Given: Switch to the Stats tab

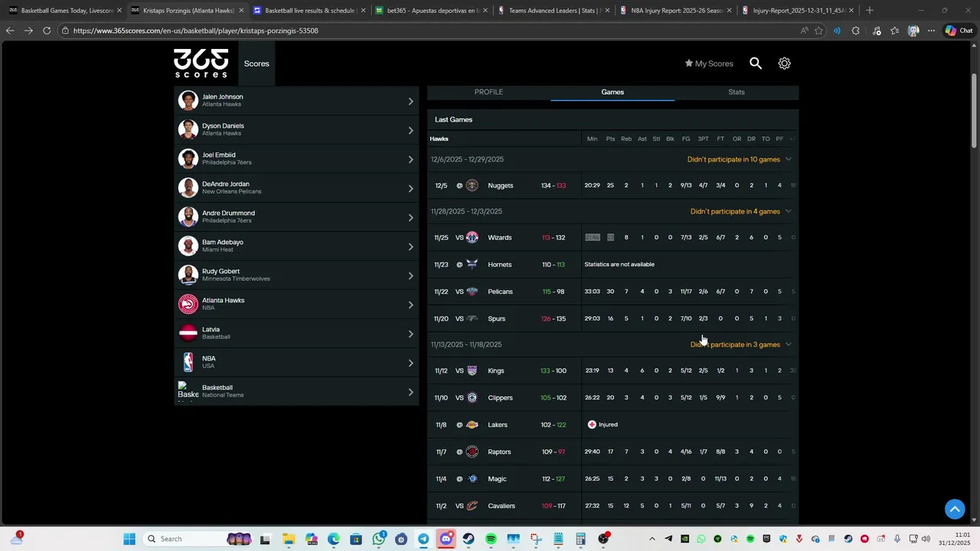Looking at the screenshot, I should [x=737, y=92].
